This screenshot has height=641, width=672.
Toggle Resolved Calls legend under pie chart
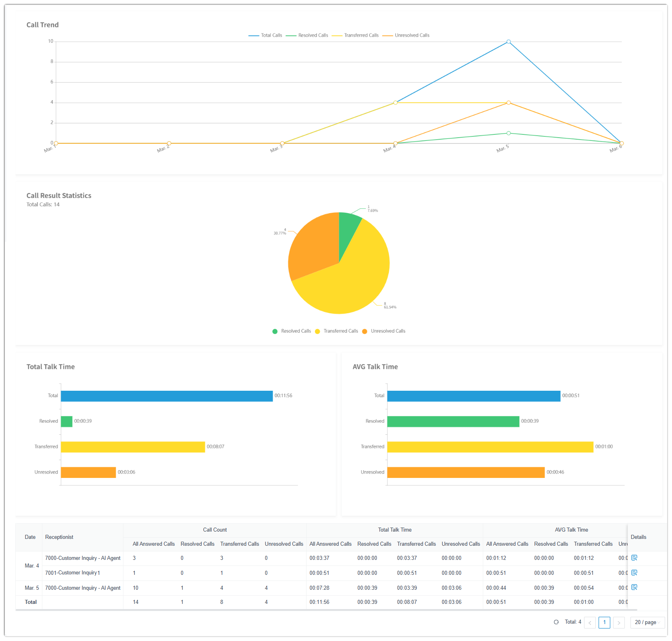292,331
